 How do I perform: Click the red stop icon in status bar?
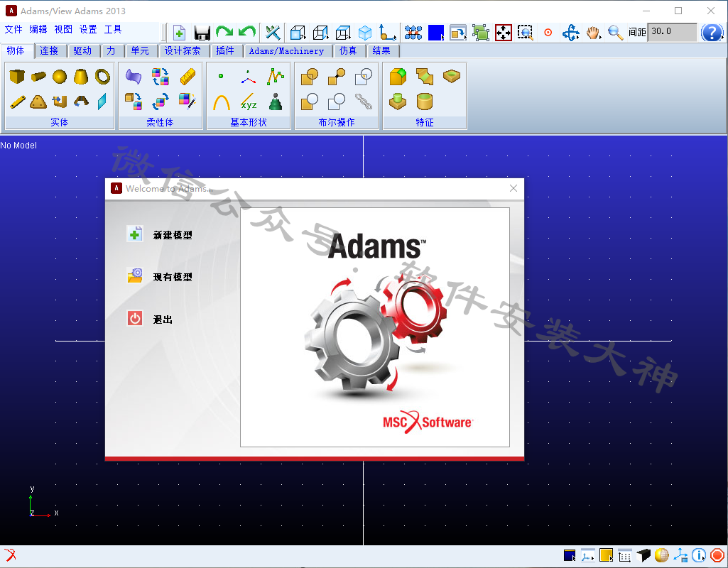tap(717, 555)
